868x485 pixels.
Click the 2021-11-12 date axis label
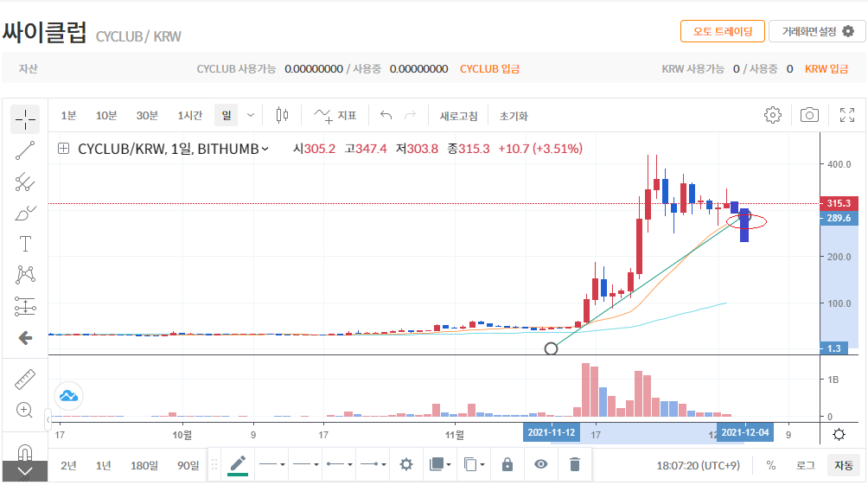pos(552,432)
